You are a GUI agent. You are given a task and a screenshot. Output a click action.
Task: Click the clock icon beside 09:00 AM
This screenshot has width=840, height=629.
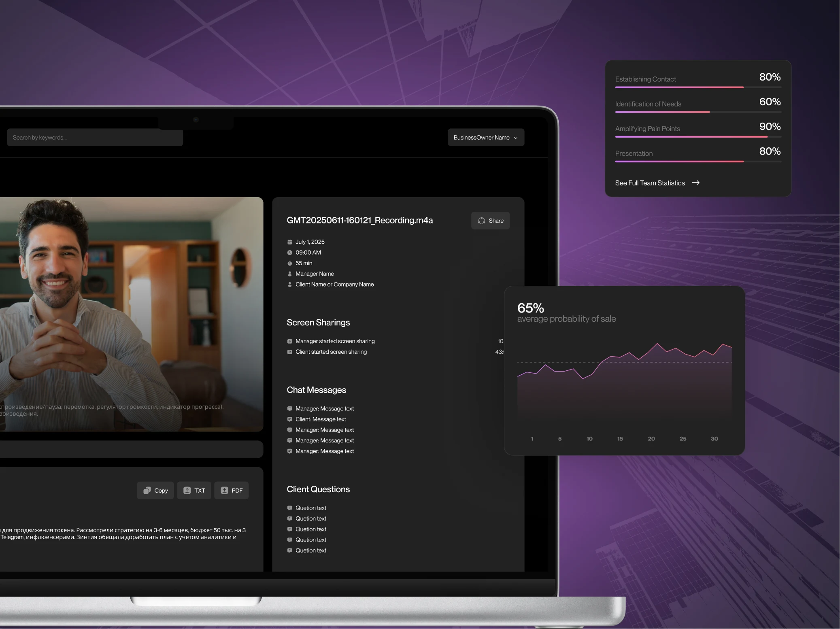(x=289, y=252)
